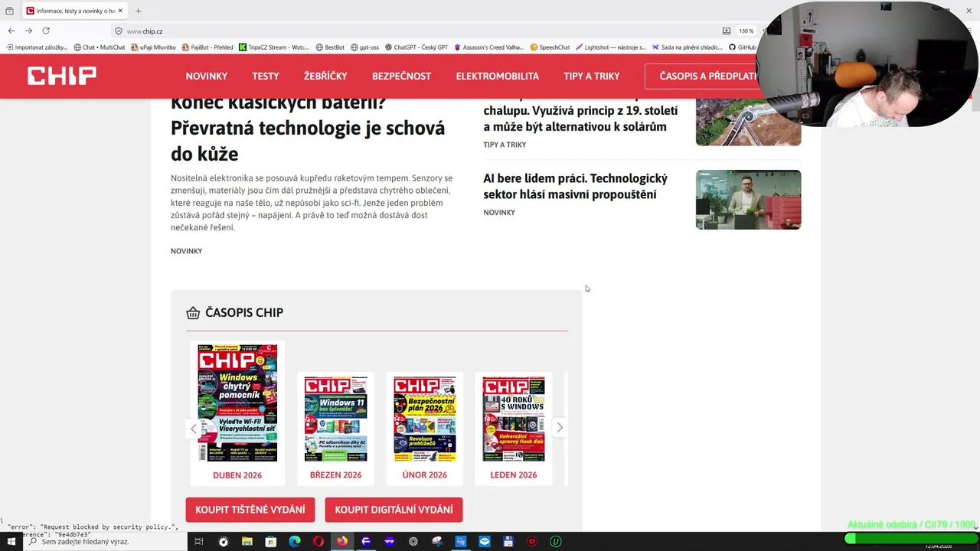Viewport: 980px width, 551px height.
Task: Open Importovat záložky bookmark
Action: 37,47
